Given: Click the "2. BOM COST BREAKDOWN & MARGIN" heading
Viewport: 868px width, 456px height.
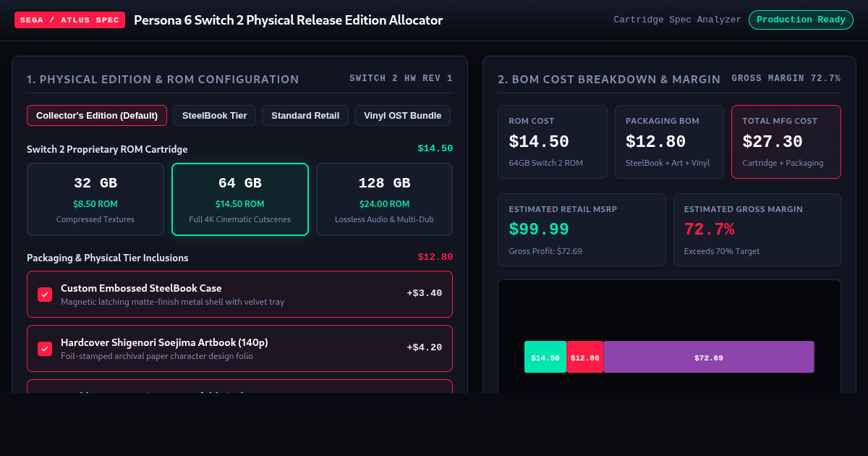Looking at the screenshot, I should (609, 80).
